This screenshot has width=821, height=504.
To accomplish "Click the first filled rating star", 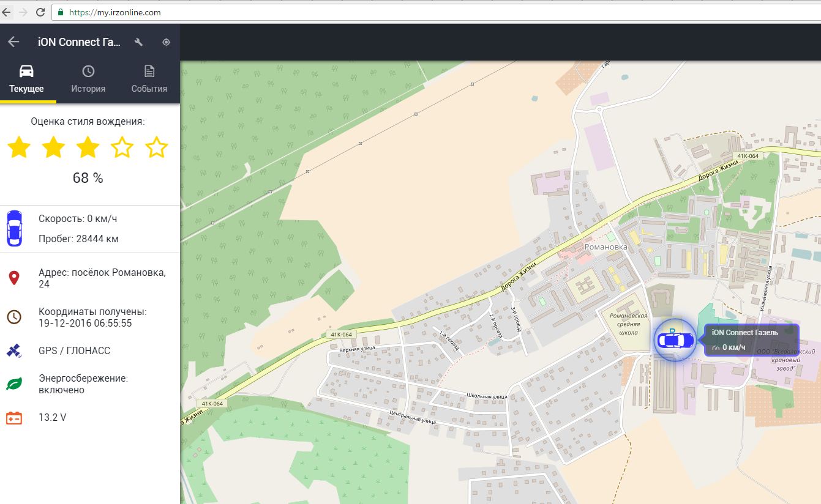I will (20, 147).
